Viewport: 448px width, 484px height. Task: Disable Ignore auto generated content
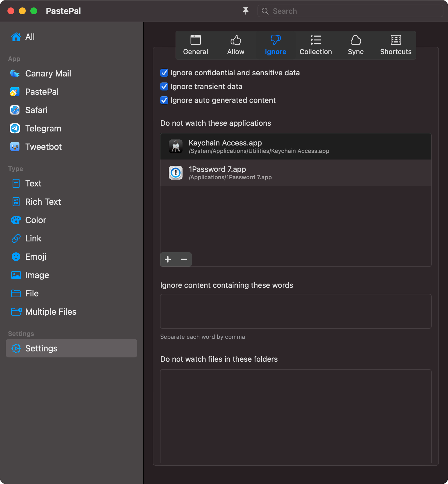(x=164, y=100)
